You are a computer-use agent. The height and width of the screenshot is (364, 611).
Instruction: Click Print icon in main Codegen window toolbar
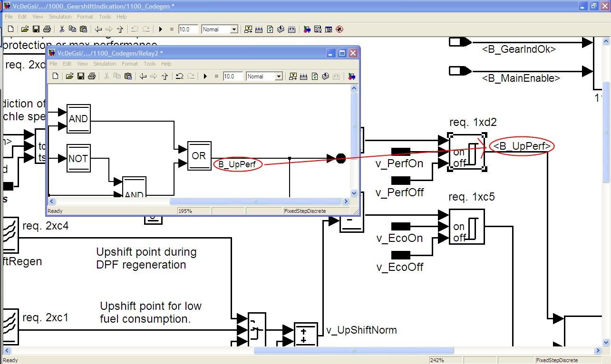click(x=47, y=29)
